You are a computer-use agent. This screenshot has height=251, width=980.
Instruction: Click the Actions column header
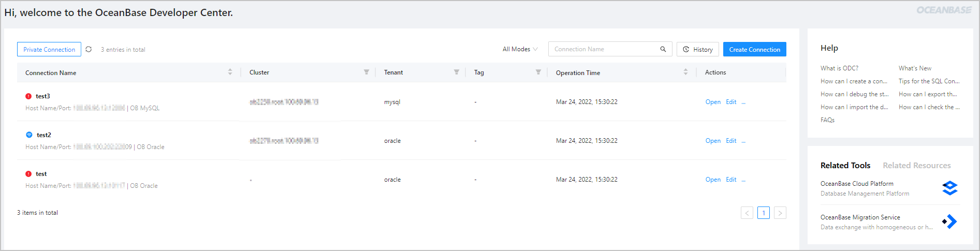(715, 72)
